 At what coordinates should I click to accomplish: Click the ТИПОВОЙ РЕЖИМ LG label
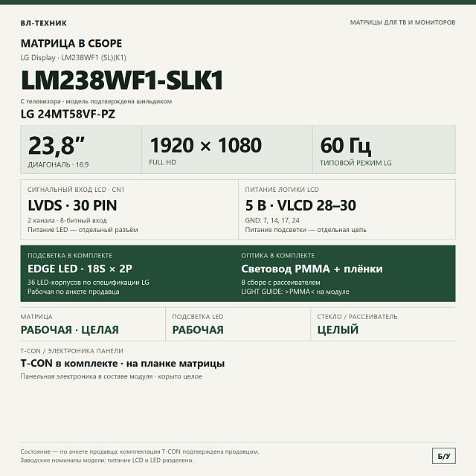(356, 163)
